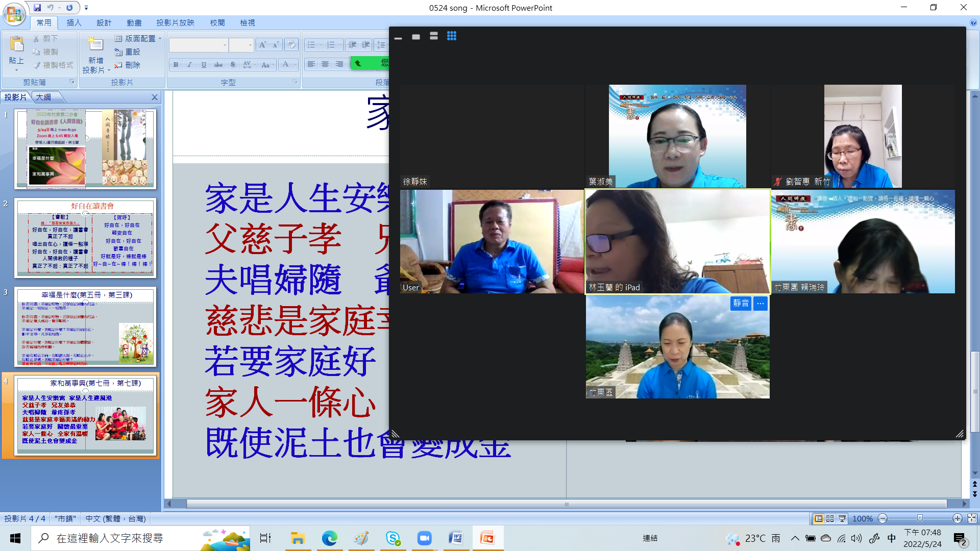Image resolution: width=980 pixels, height=551 pixels.
Task: Open more options on 竹東區 video
Action: tap(761, 304)
